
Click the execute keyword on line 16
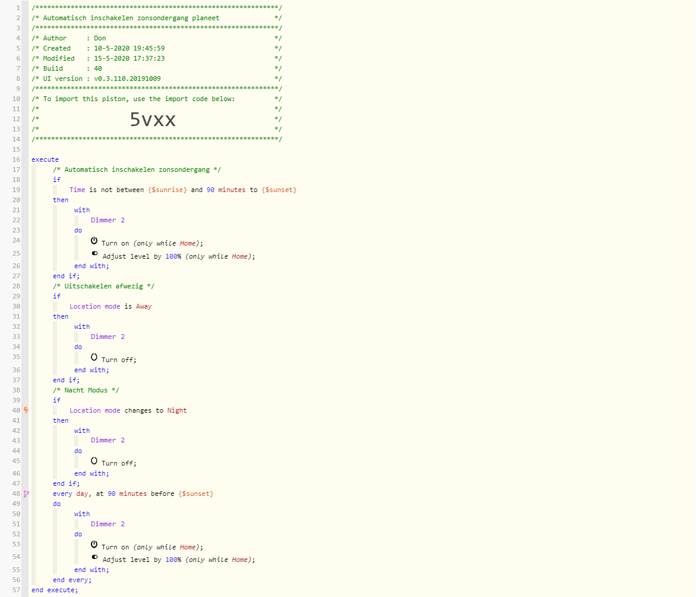[x=45, y=159]
